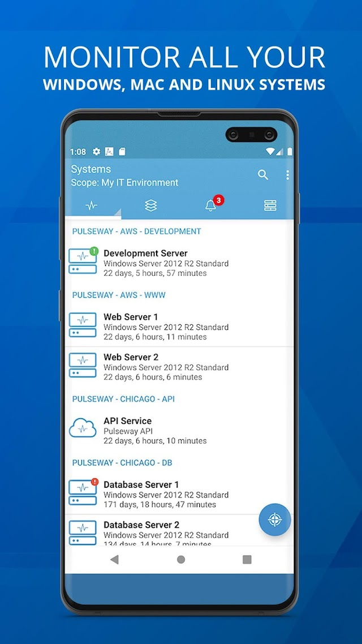Select the PULSEWAY - AWS - WWW group header
Screen dimensions: 362x644
click(119, 295)
